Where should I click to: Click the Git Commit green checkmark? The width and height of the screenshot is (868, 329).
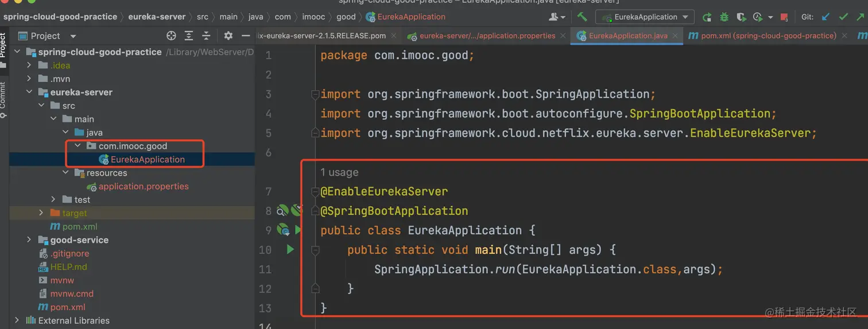click(x=843, y=17)
